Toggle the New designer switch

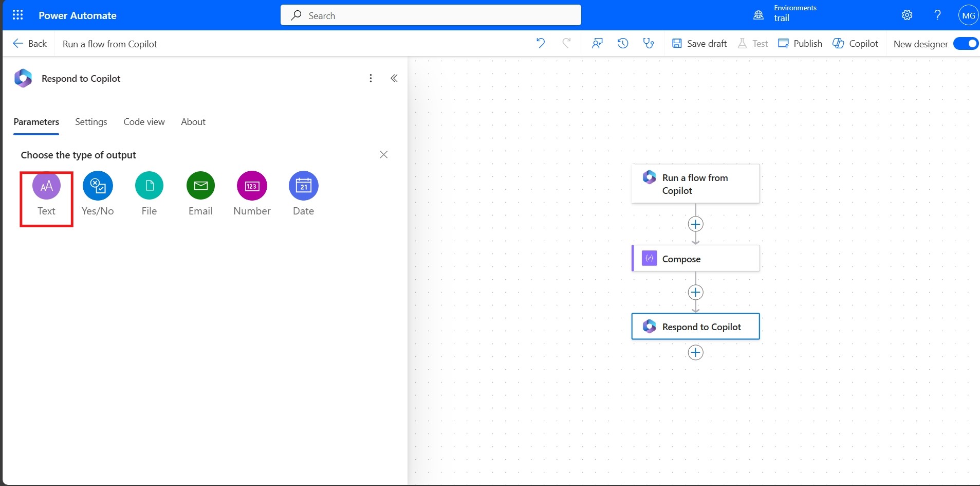965,44
